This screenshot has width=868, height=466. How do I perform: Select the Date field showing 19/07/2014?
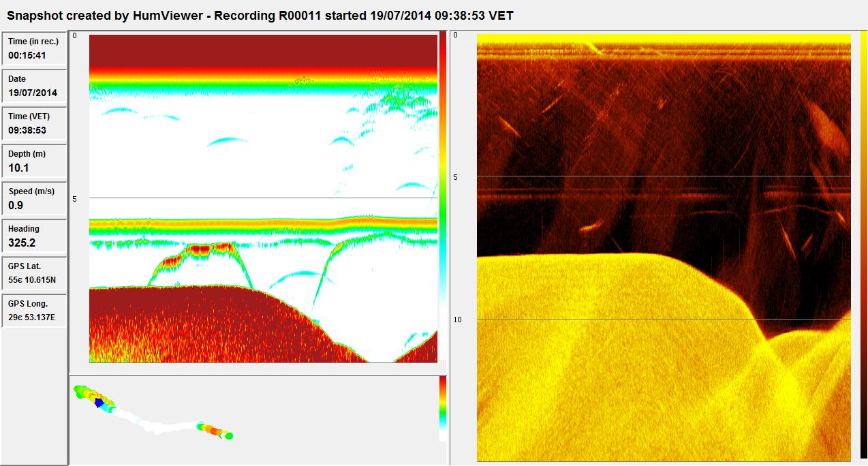point(34,86)
